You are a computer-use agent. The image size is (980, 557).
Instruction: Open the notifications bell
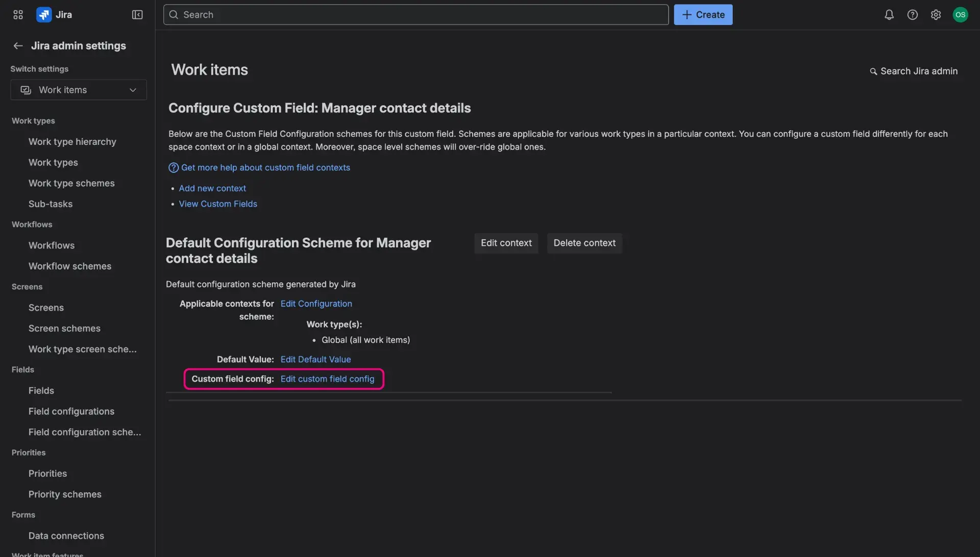tap(889, 14)
